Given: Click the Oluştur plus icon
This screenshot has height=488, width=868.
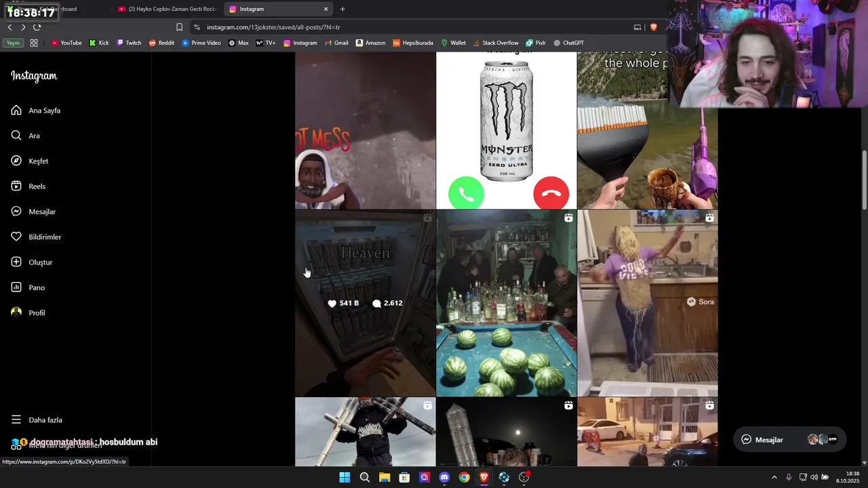Looking at the screenshot, I should (16, 262).
